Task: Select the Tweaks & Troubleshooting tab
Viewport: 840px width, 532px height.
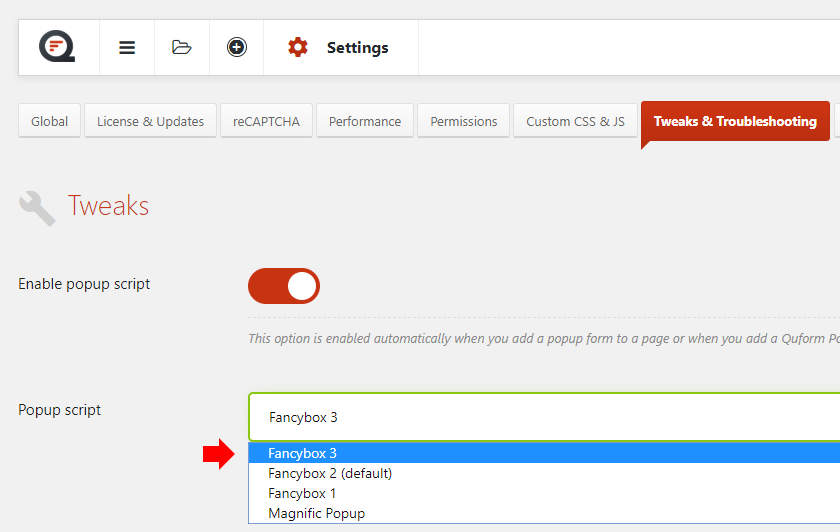Action: pyautogui.click(x=735, y=121)
